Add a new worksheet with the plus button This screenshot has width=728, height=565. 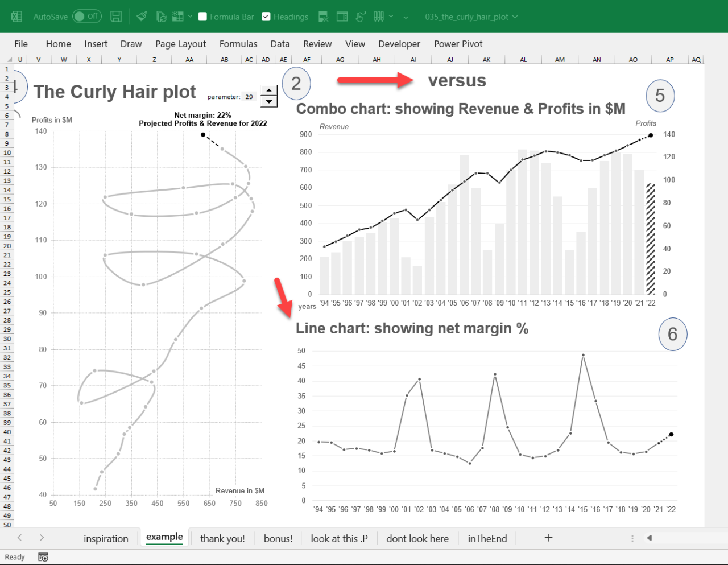click(548, 538)
